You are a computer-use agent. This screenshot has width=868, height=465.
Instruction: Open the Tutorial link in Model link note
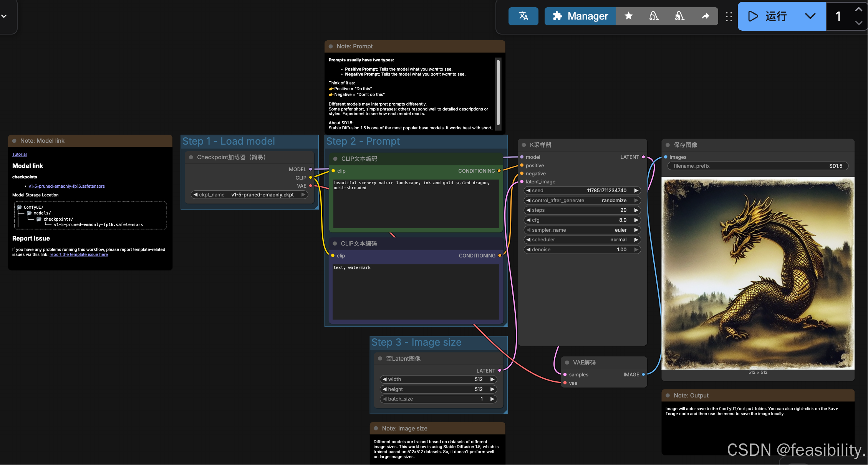pyautogui.click(x=19, y=154)
